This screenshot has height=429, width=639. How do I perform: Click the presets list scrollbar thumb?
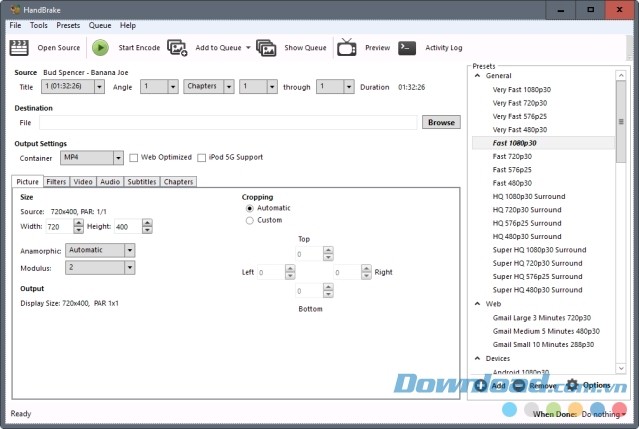point(621,121)
